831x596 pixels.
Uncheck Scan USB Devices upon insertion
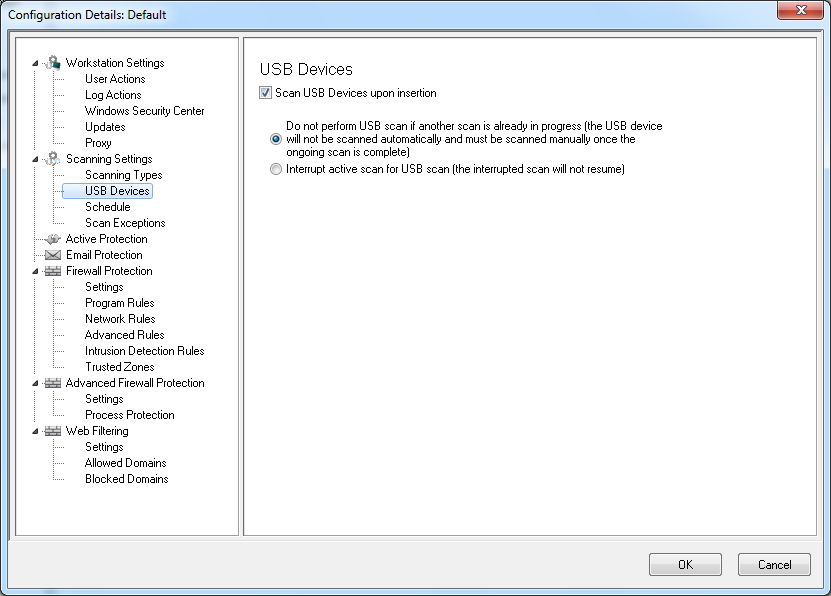(x=266, y=93)
